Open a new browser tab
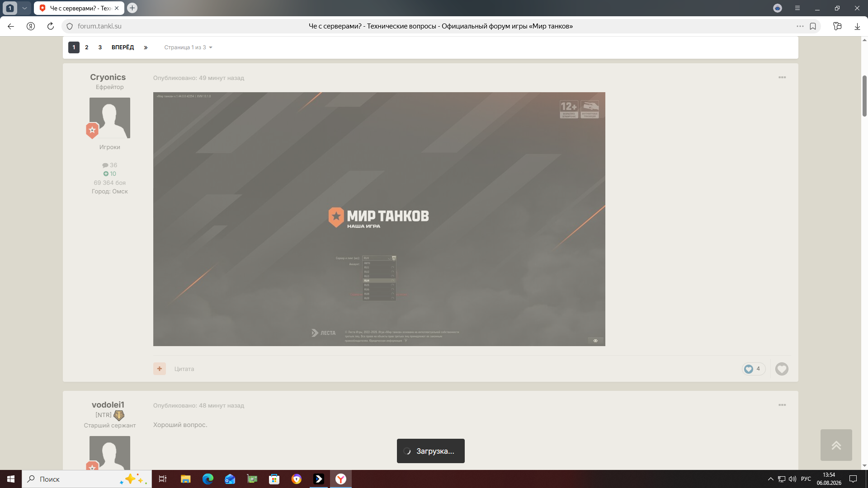This screenshot has width=868, height=488. [132, 8]
